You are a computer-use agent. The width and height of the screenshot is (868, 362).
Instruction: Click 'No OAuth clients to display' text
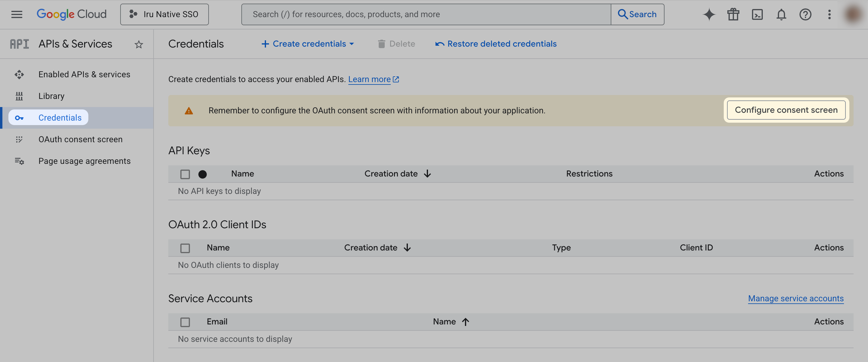coord(228,265)
